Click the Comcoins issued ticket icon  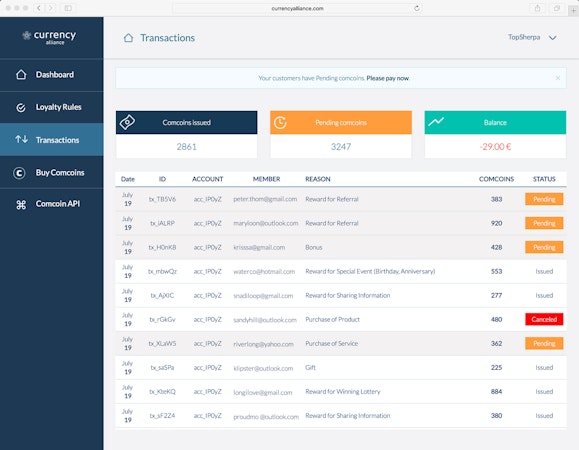127,122
